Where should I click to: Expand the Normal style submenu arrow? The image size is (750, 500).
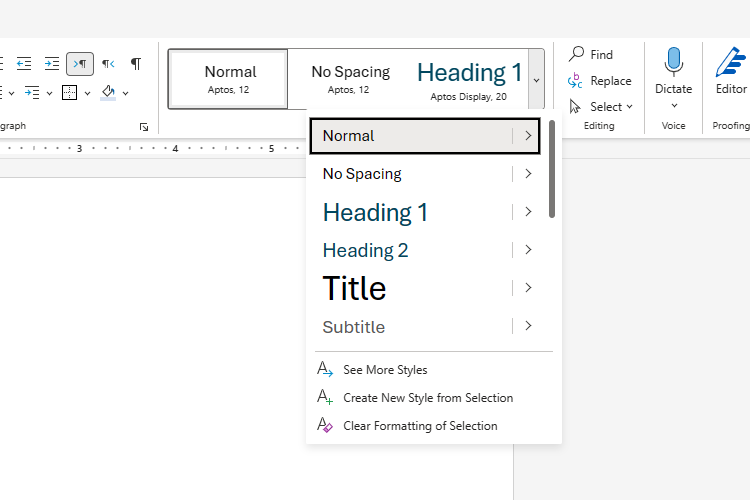(x=528, y=136)
